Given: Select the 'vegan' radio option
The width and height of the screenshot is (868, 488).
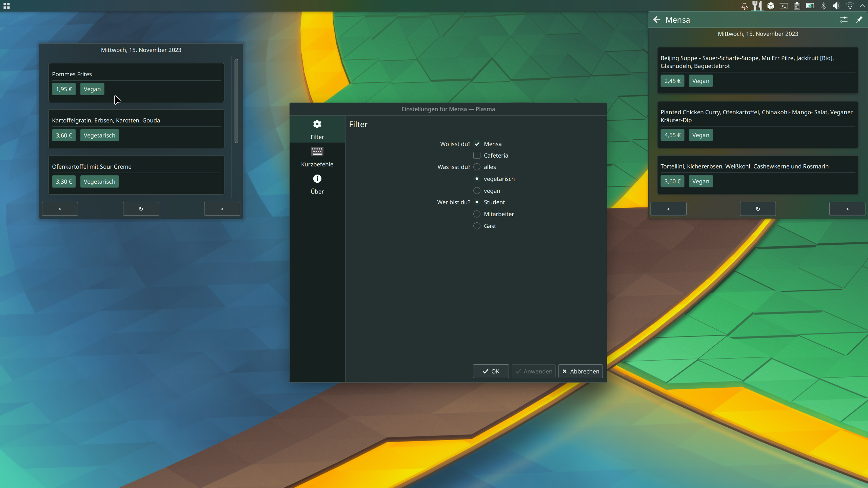Looking at the screenshot, I should click(477, 191).
